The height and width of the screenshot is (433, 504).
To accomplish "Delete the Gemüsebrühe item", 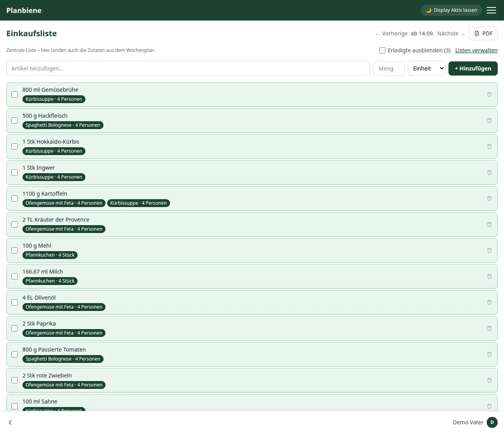I will [489, 94].
